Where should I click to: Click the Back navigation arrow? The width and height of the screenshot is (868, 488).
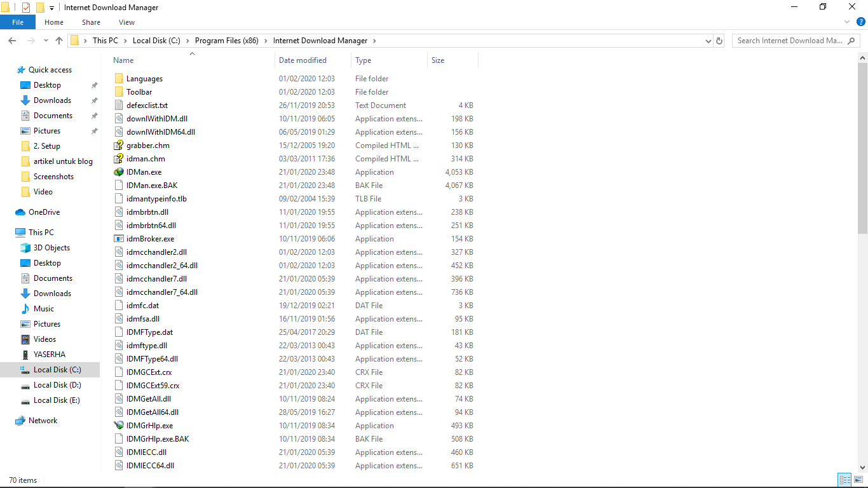12,41
